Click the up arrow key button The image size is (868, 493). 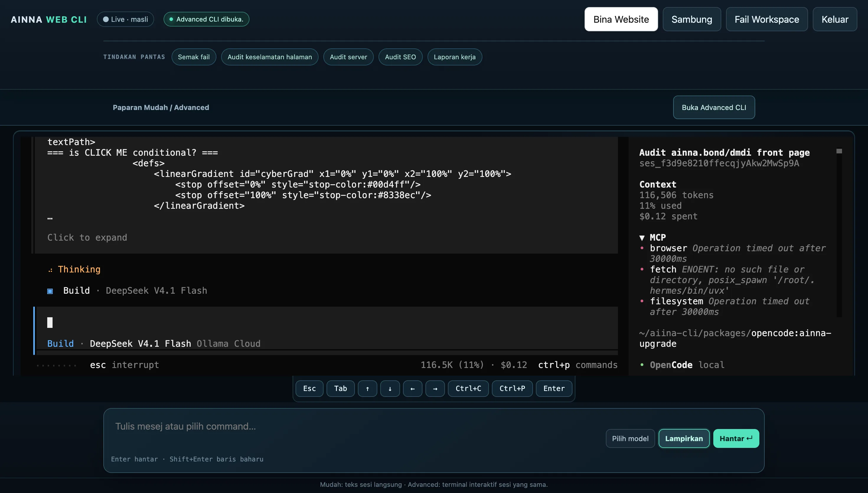point(367,388)
